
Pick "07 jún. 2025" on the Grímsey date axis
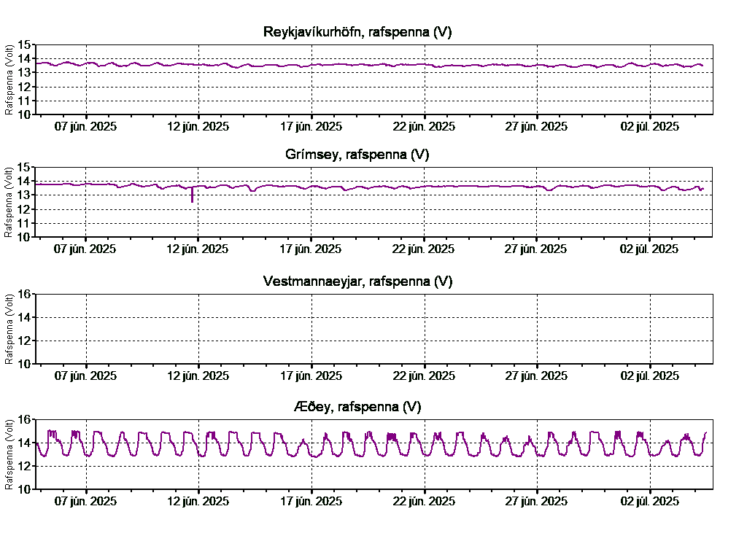coord(85,249)
